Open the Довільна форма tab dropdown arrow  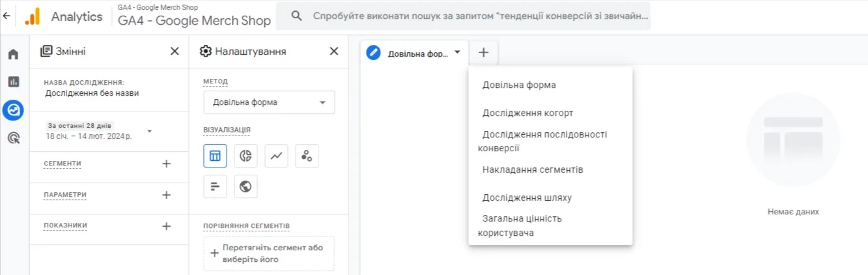(457, 52)
